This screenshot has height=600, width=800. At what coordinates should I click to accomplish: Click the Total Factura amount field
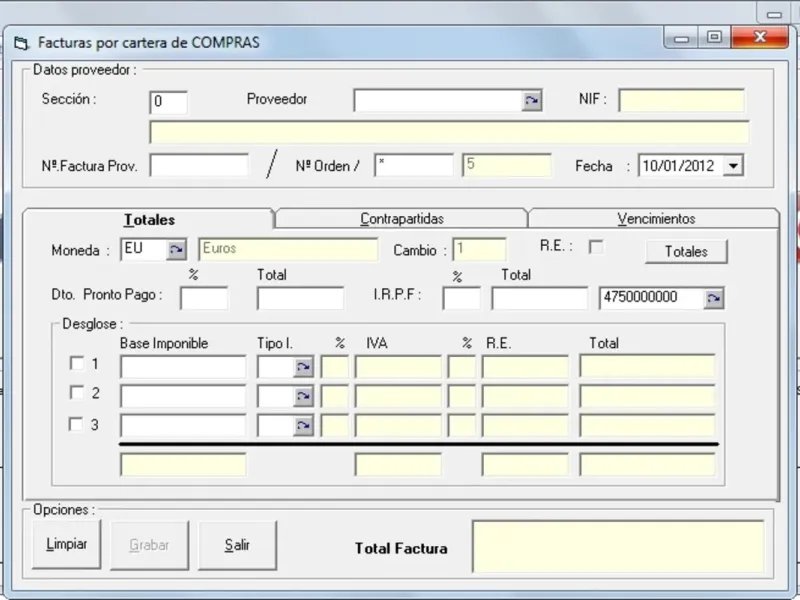tap(618, 546)
